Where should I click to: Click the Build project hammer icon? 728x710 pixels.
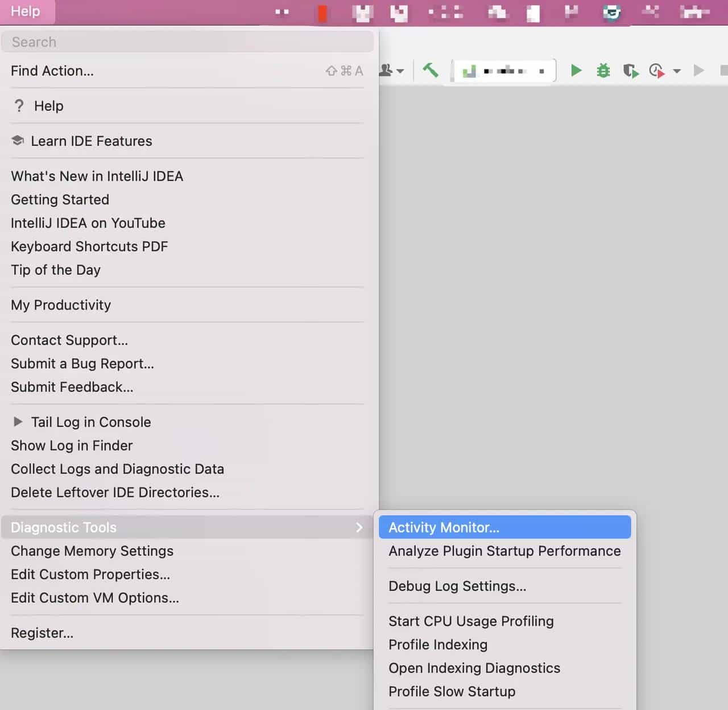pyautogui.click(x=431, y=71)
